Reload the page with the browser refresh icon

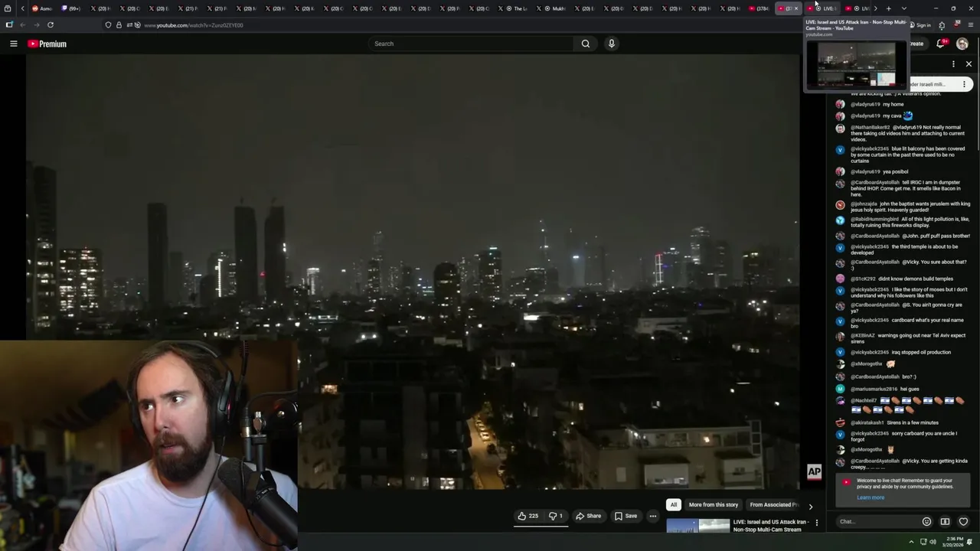click(51, 24)
